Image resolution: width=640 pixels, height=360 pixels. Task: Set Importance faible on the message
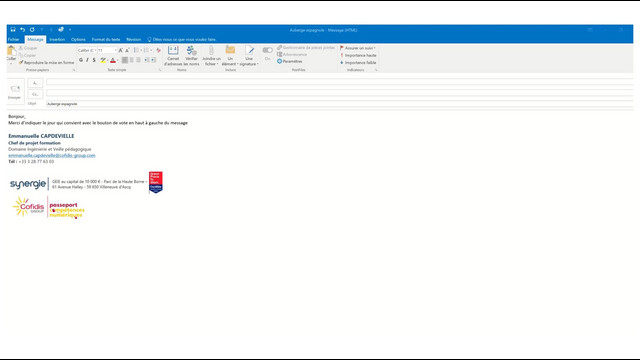[x=358, y=62]
